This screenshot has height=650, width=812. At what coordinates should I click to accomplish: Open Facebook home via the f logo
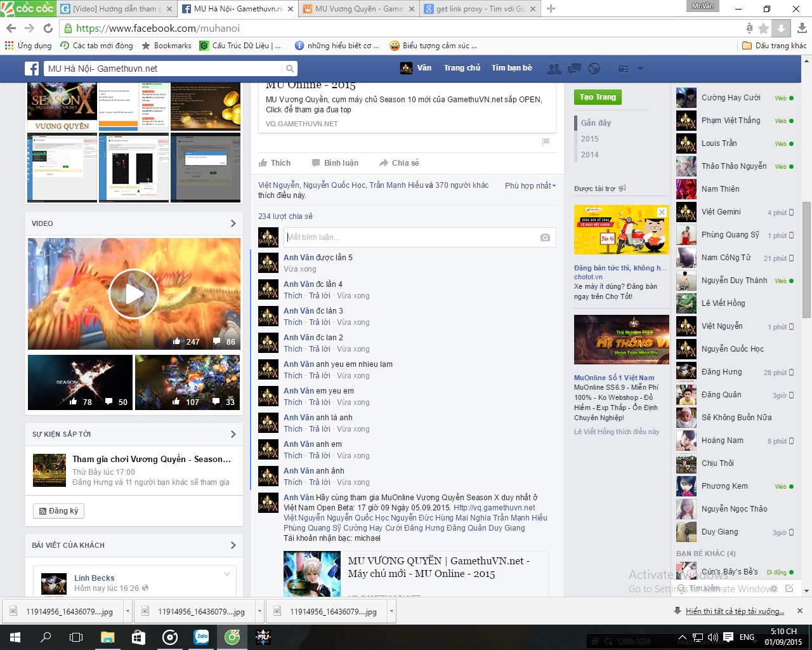(32, 69)
